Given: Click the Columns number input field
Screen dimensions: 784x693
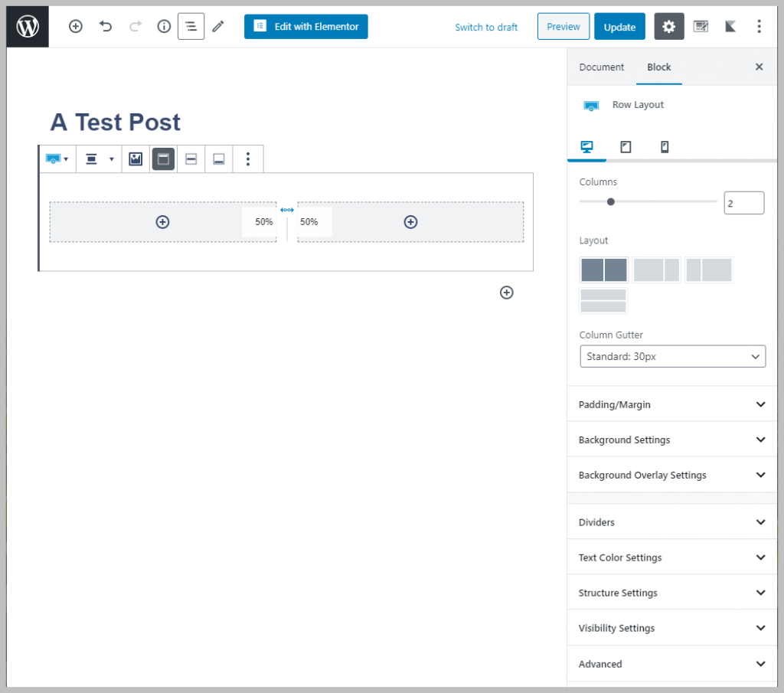Looking at the screenshot, I should coord(743,203).
